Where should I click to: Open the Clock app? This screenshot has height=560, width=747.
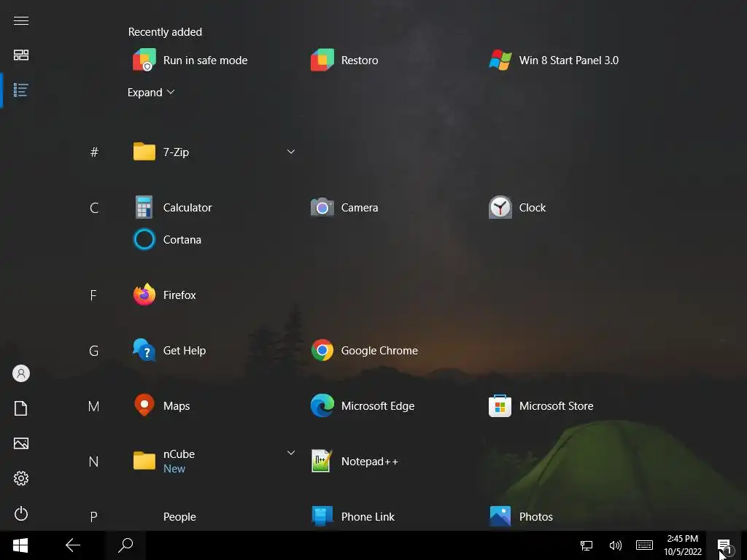point(517,208)
